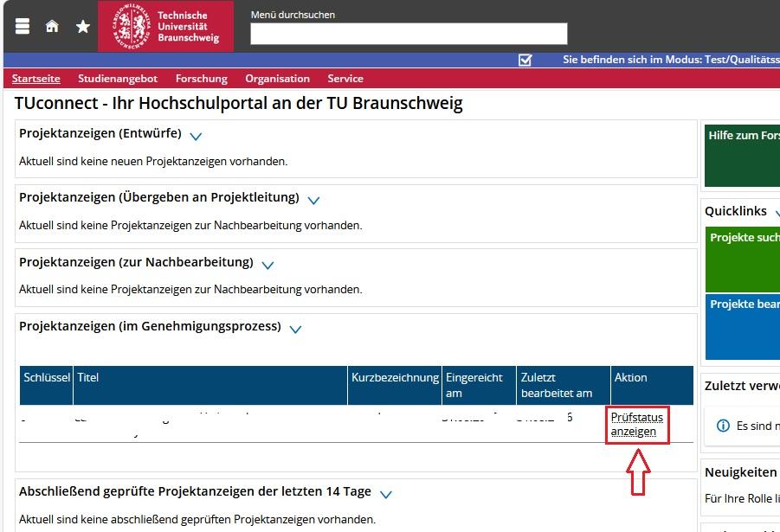This screenshot has width=780, height=532.
Task: Open the Studienangebot menu
Action: point(118,79)
